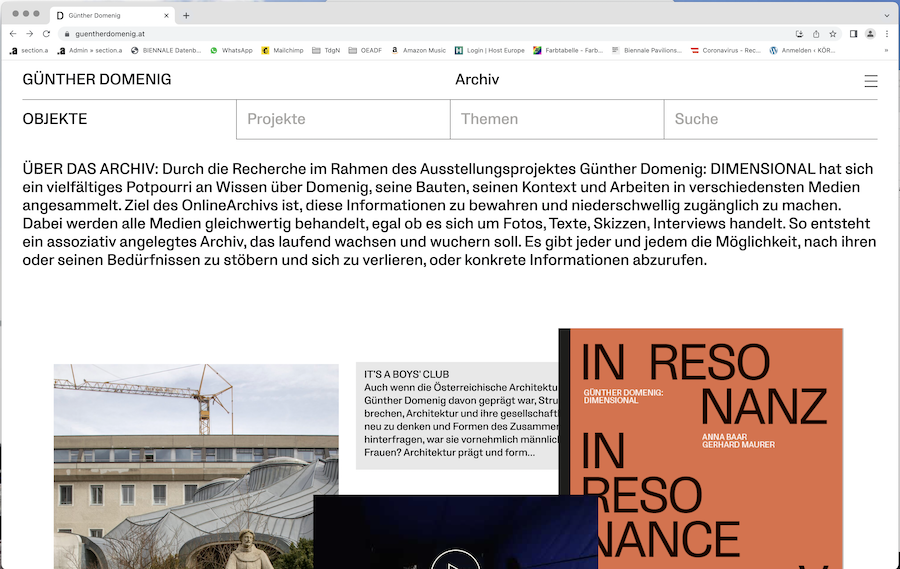Switch to the Themen tab
Viewport: 900px width, 569px height.
557,119
